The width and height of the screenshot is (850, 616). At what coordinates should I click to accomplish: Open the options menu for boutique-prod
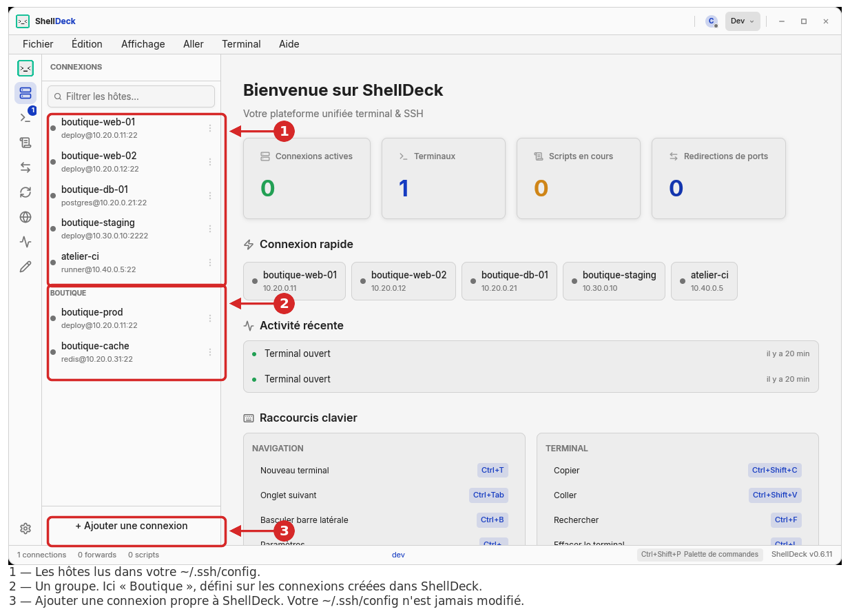(x=210, y=318)
